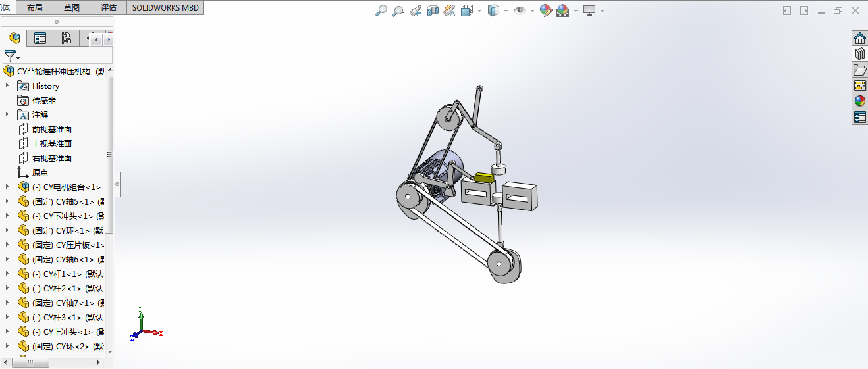Switch to the 布局 tab
The width and height of the screenshot is (868, 369).
point(35,8)
